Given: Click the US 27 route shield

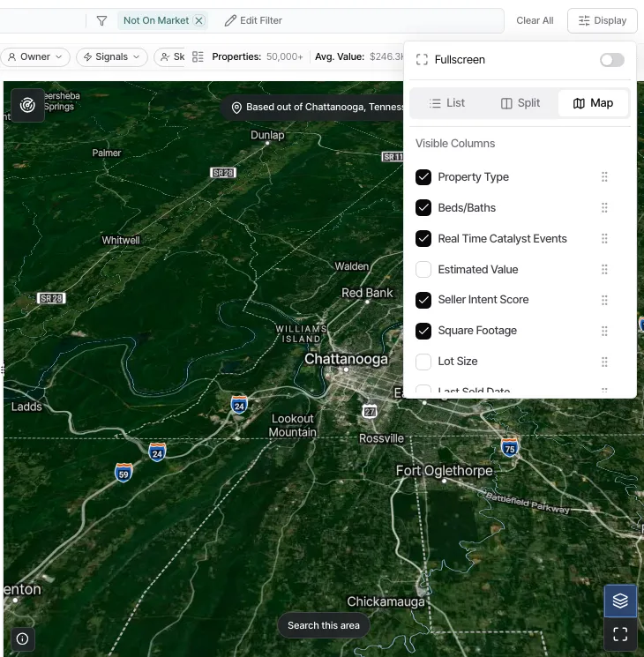Looking at the screenshot, I should (x=370, y=412).
